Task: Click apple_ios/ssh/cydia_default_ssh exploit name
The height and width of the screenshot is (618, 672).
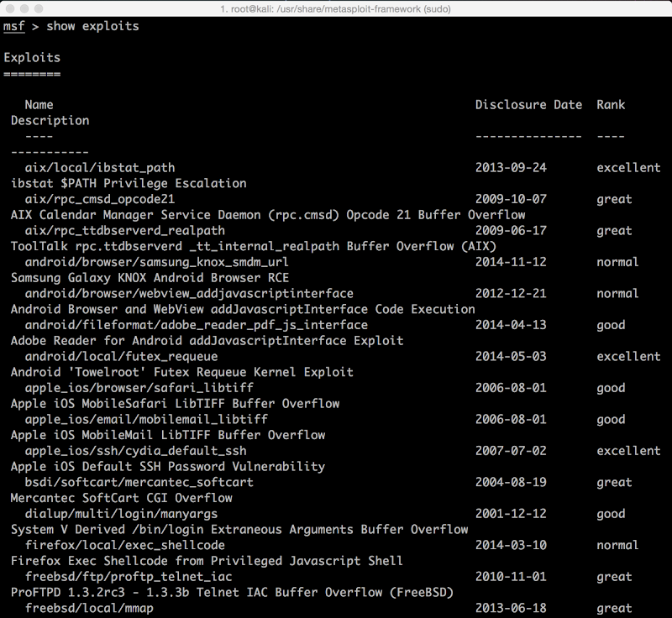Action: point(135,451)
